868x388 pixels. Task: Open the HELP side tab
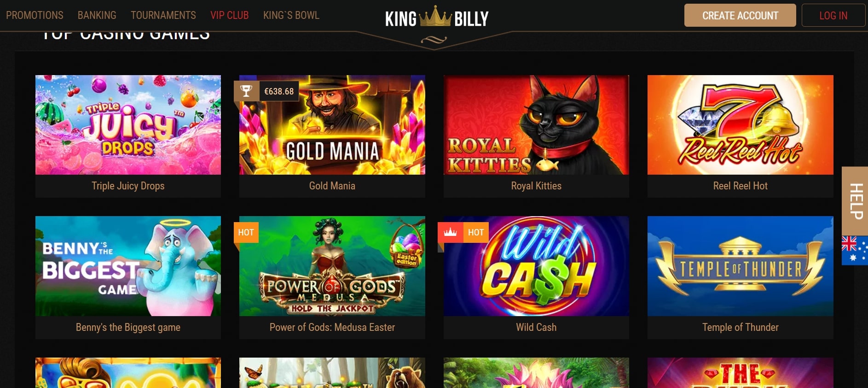coord(855,201)
